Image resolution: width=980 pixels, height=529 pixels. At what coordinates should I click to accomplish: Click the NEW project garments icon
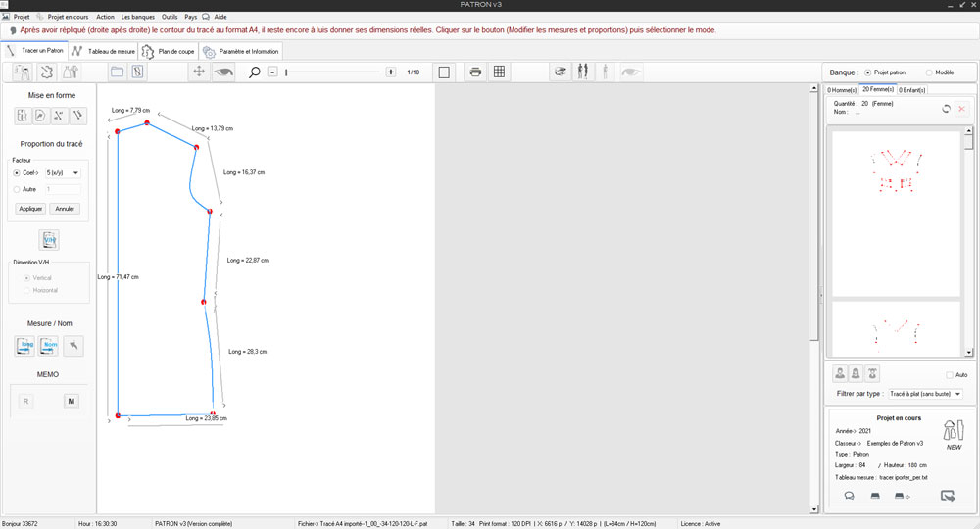tap(953, 432)
